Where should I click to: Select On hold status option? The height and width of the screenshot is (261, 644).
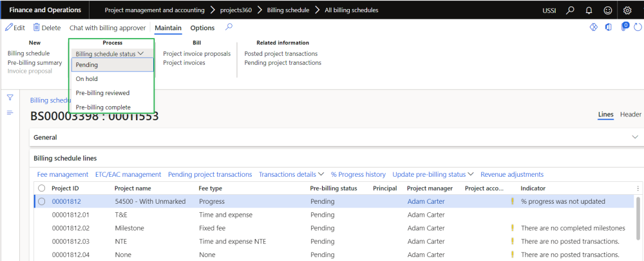[x=86, y=79]
